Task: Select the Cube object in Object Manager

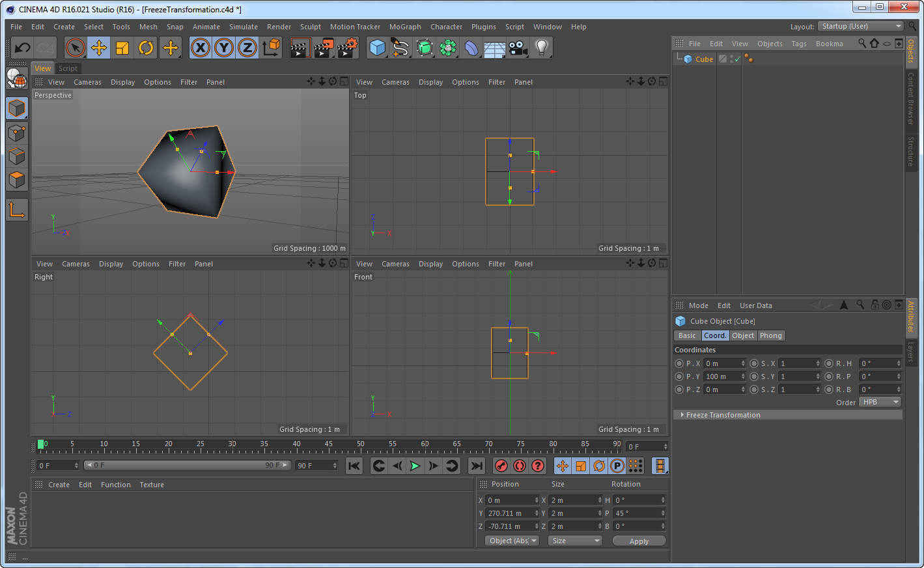Action: coord(704,59)
